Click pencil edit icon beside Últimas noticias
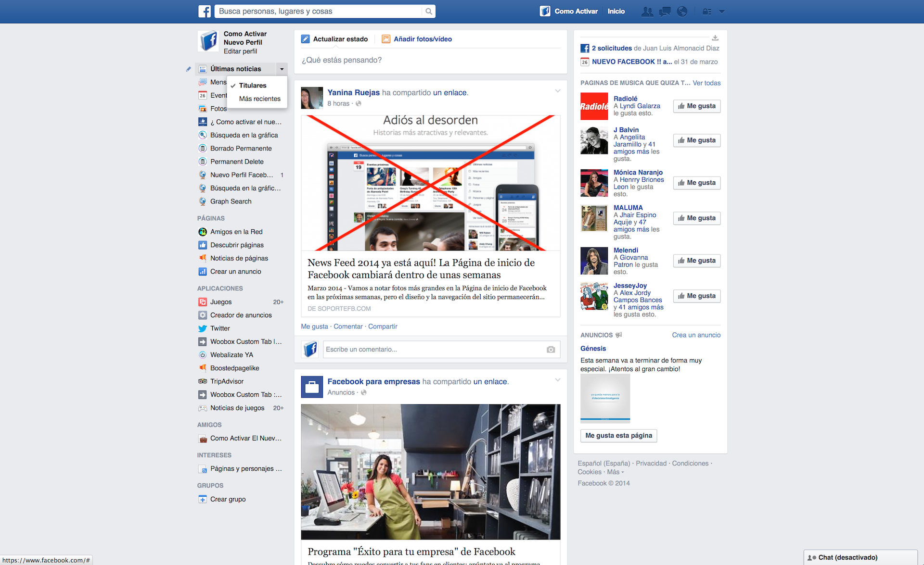Image resolution: width=924 pixels, height=565 pixels. 189,69
